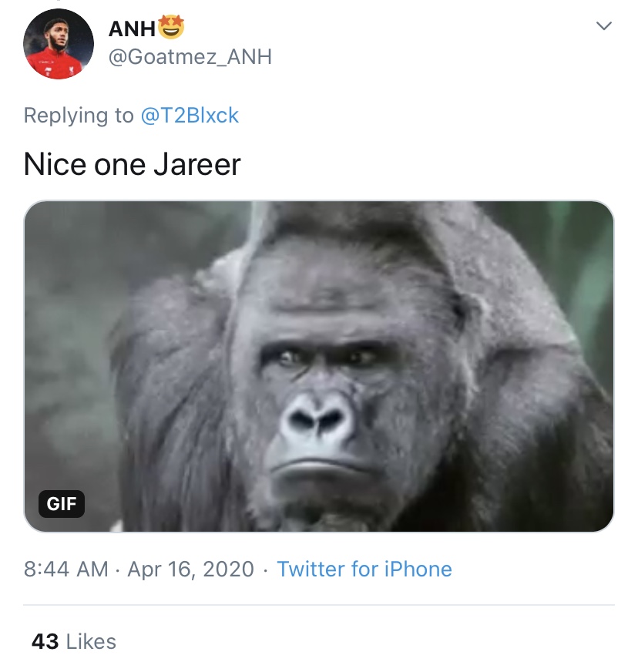Click the number 43 in the likes count
The width and height of the screenshot is (638, 672).
45,642
